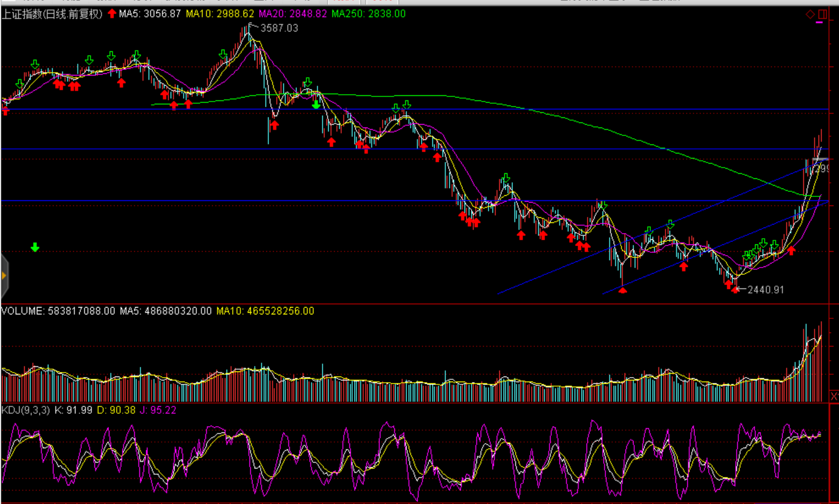
Task: Expand the left side panel arrow handle
Action: point(4,276)
